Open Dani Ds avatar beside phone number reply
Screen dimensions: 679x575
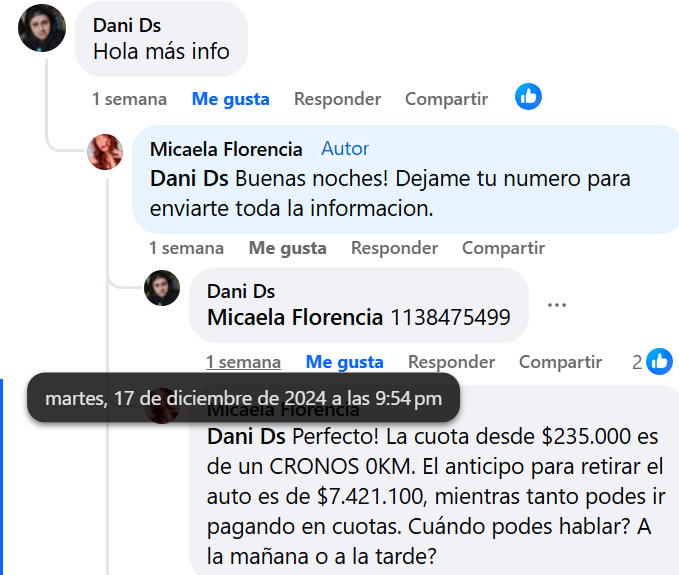tap(162, 288)
